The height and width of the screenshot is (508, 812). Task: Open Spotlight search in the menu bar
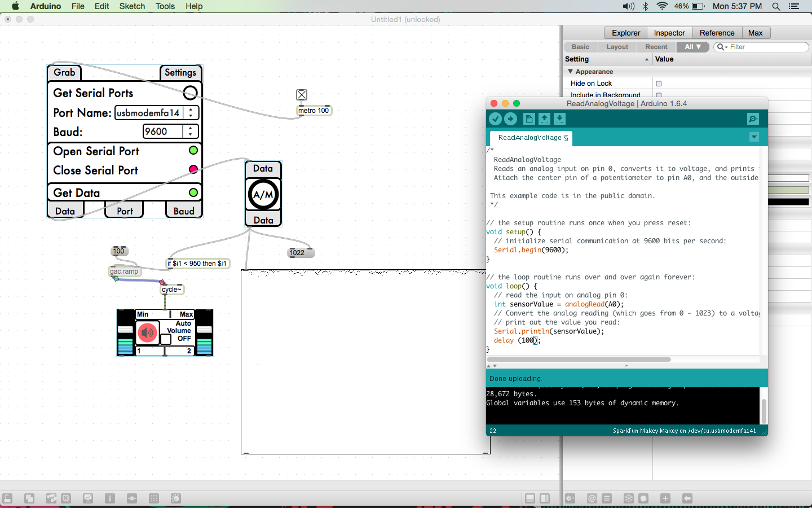[x=776, y=6]
